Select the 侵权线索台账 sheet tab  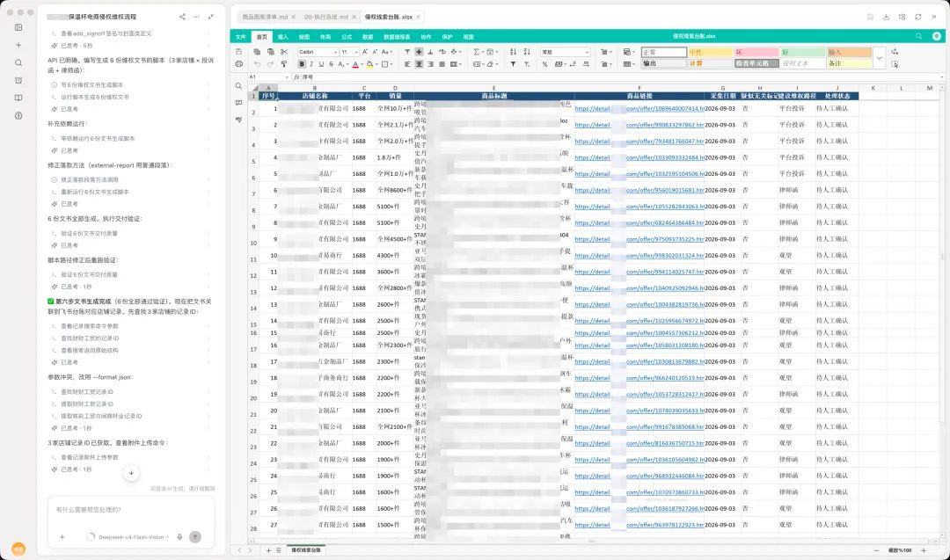[306, 550]
